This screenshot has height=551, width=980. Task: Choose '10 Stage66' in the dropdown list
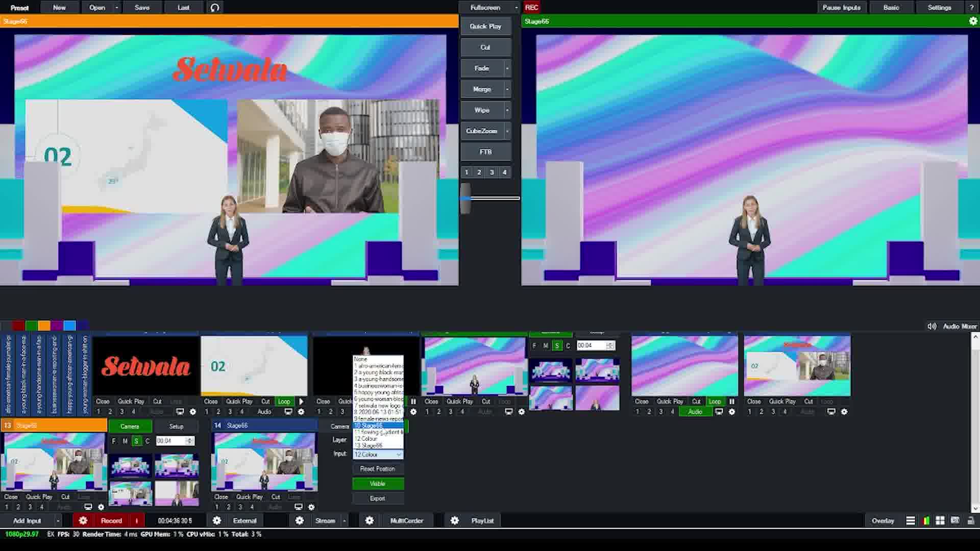378,425
